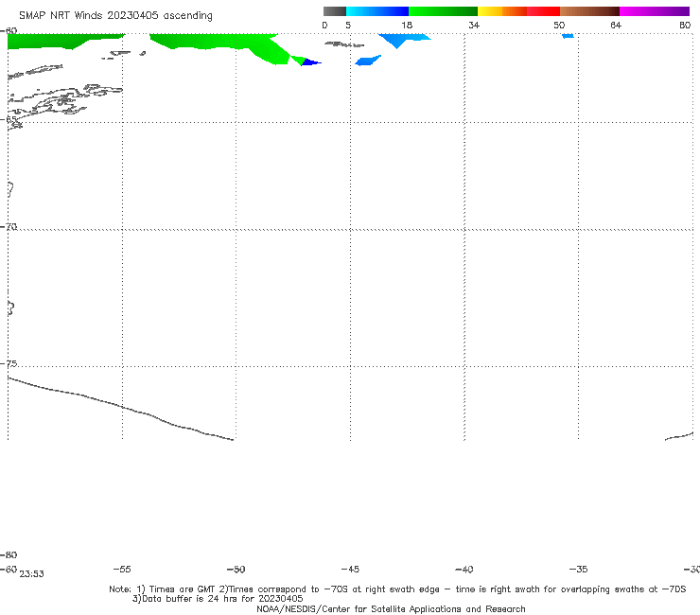Click the colorbar label '18'
700x615 pixels.
click(407, 25)
